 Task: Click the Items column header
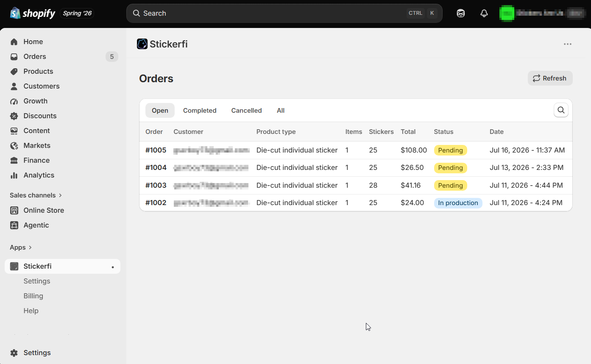354,132
